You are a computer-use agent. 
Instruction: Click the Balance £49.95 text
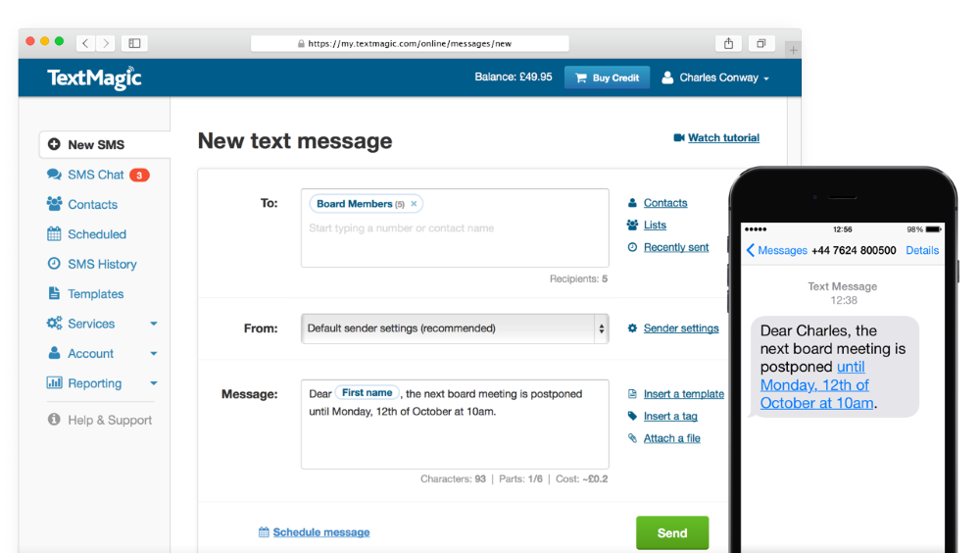point(514,76)
